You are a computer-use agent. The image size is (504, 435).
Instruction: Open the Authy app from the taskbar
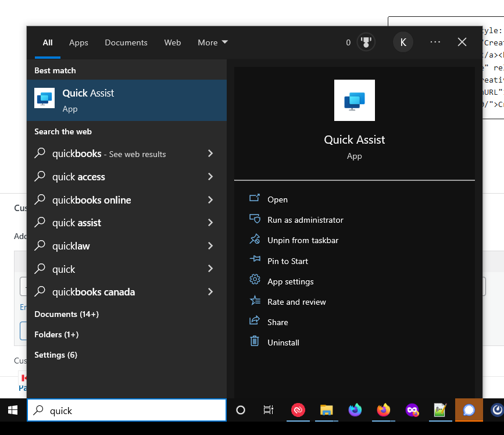298,410
